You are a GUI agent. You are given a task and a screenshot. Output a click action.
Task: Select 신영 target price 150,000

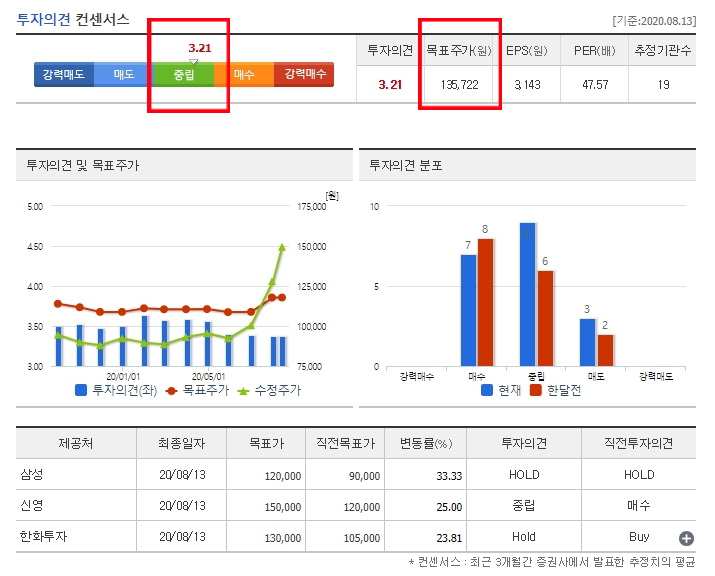tap(283, 507)
